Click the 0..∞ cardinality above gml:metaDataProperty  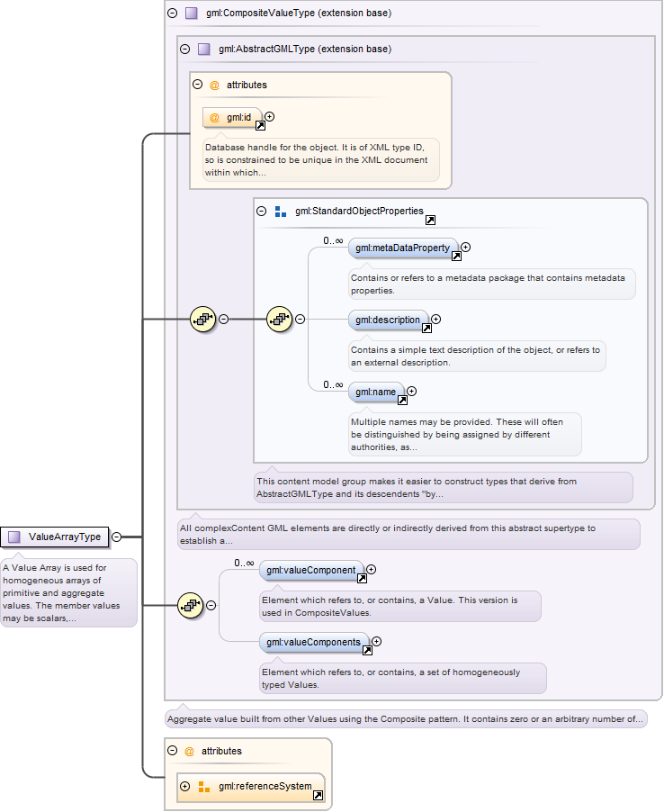[x=333, y=240]
